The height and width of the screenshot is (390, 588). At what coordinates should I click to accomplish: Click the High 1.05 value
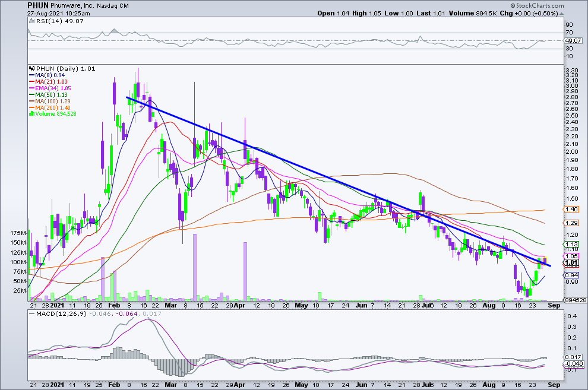coord(366,13)
